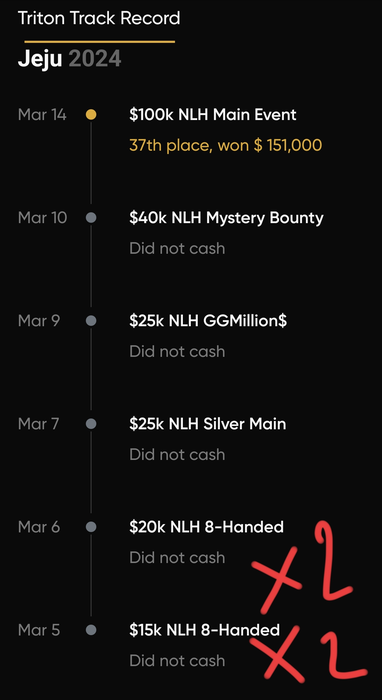Select the Mar 10 timeline dot
The height and width of the screenshot is (700, 382).
(91, 218)
